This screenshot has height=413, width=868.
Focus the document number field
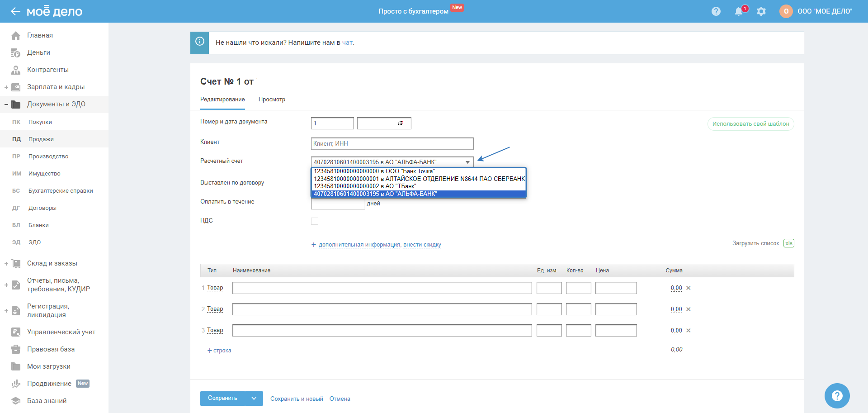pos(332,123)
